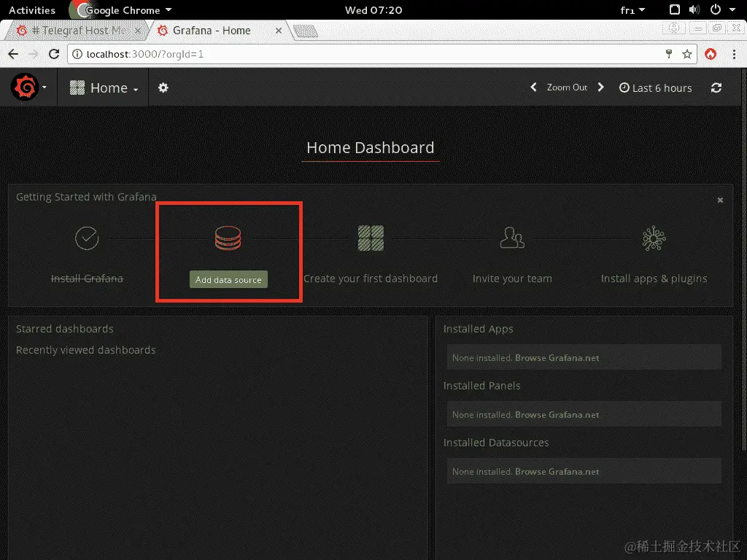This screenshot has height=560, width=747.
Task: Browse Grafana.net under Installed Apps
Action: pyautogui.click(x=557, y=358)
